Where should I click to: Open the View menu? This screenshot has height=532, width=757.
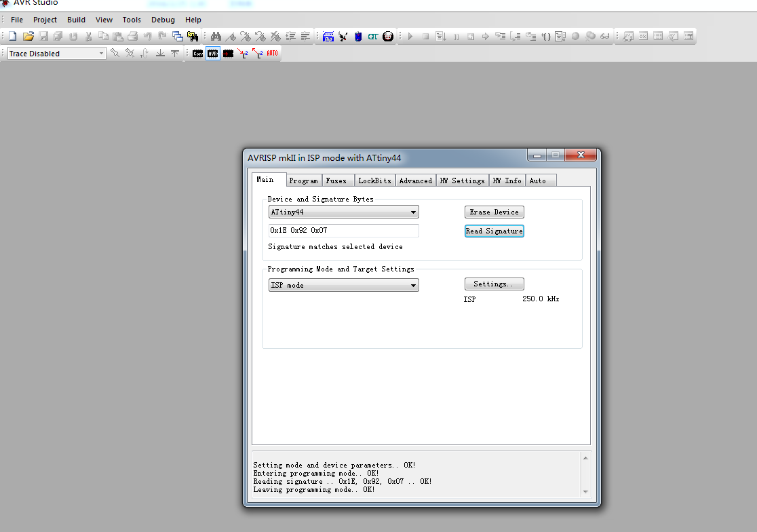(x=104, y=20)
